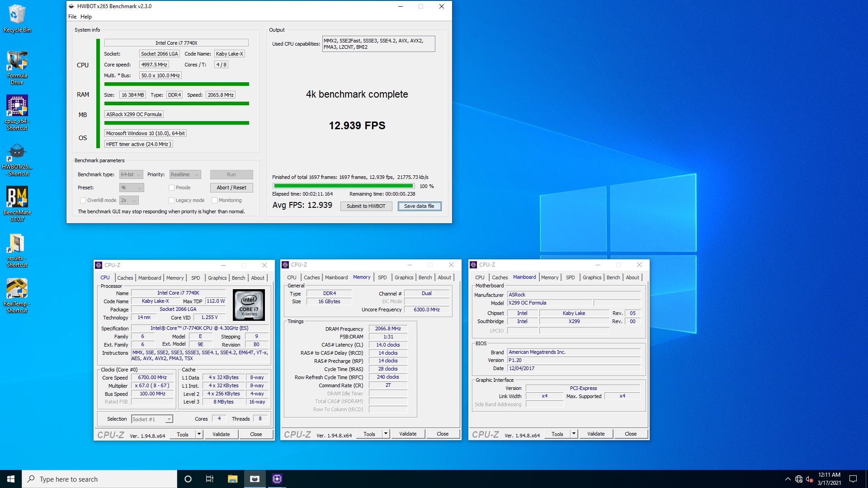
Task: Open the Priority Realtime dropdown
Action: pyautogui.click(x=185, y=174)
